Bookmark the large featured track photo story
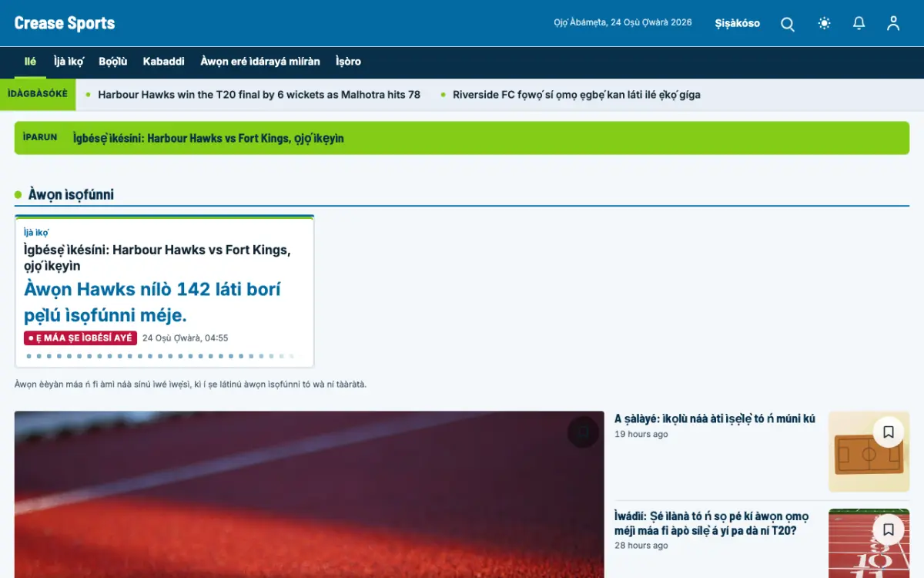Screen dimensions: 924x578 pos(583,432)
